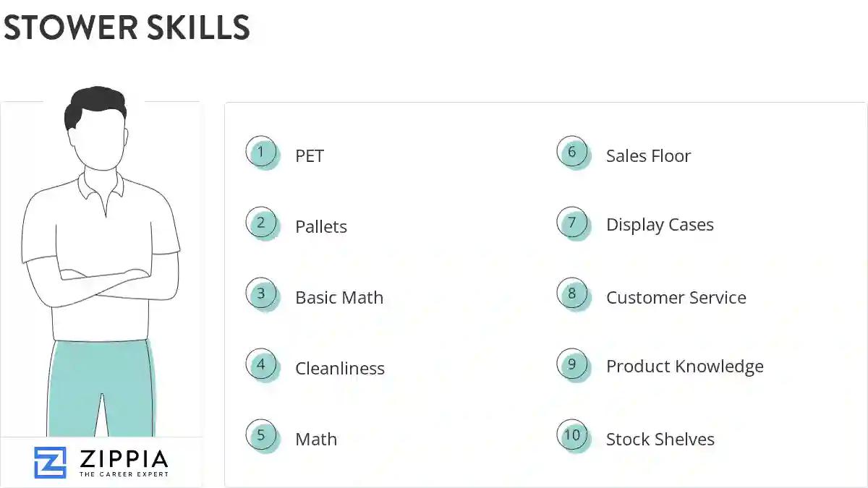868x488 pixels.
Task: Select the number 9 circle icon
Action: tap(572, 365)
